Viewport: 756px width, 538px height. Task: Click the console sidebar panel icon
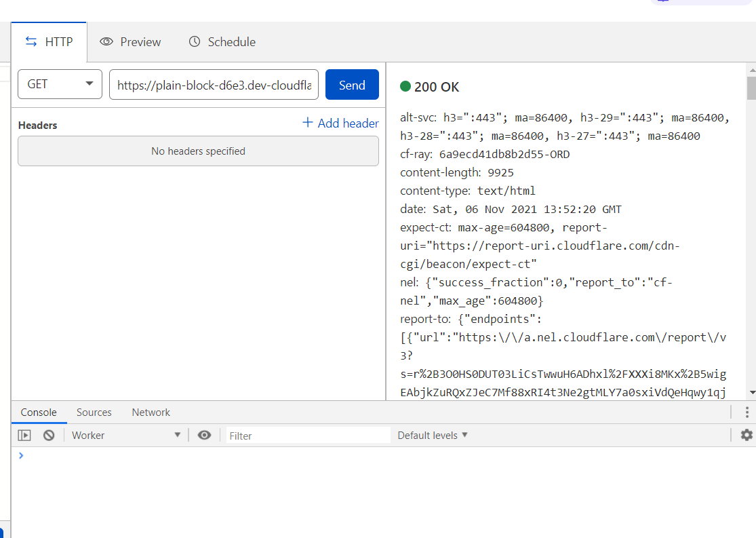[24, 435]
